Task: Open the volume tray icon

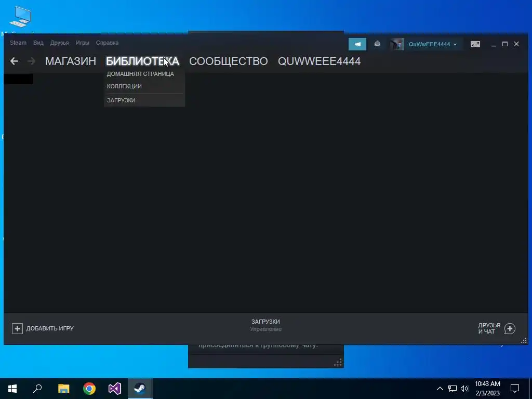Action: coord(464,389)
